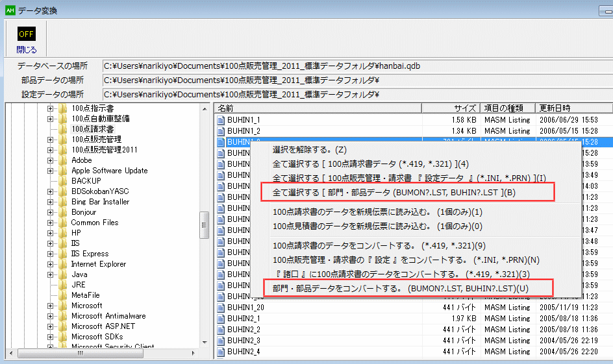This screenshot has height=364, width=613.
Task: Click the 2006/06/29 15:53 date cell
Action: [568, 120]
